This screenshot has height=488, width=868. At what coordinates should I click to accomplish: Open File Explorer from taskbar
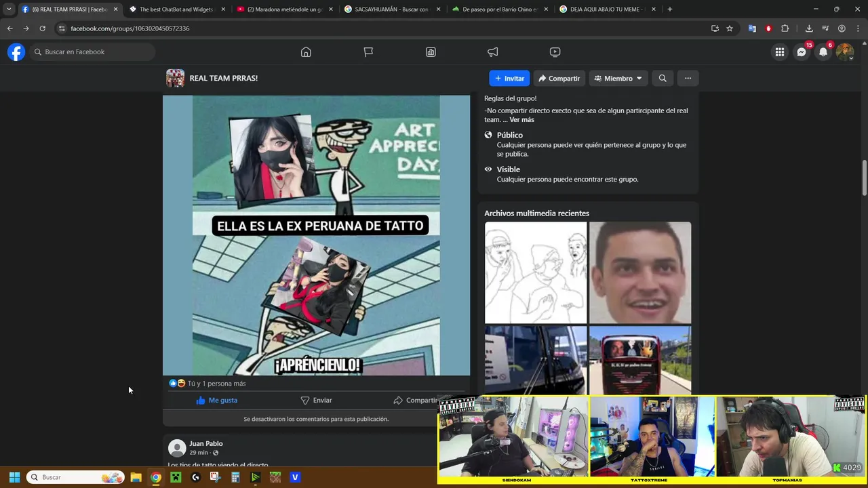pyautogui.click(x=136, y=477)
